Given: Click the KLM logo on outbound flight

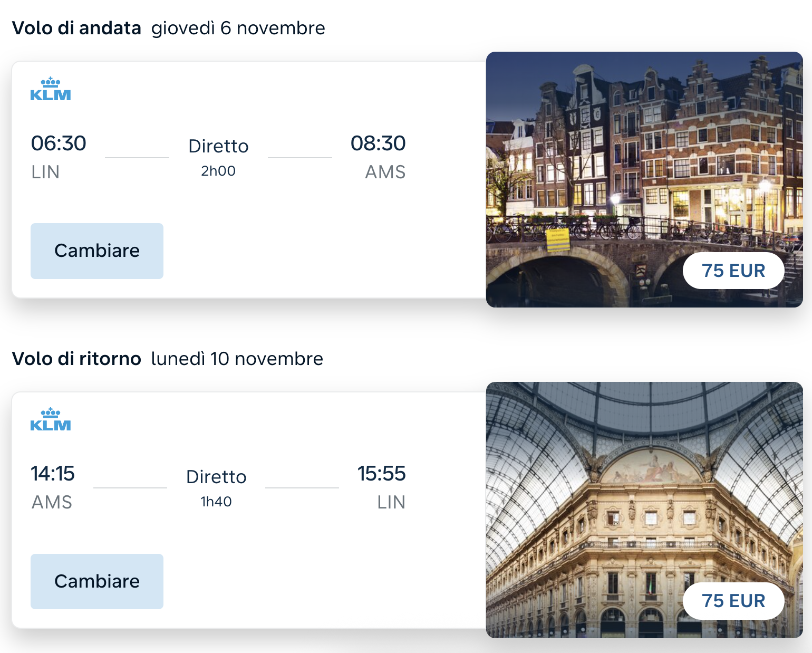Looking at the screenshot, I should (50, 89).
